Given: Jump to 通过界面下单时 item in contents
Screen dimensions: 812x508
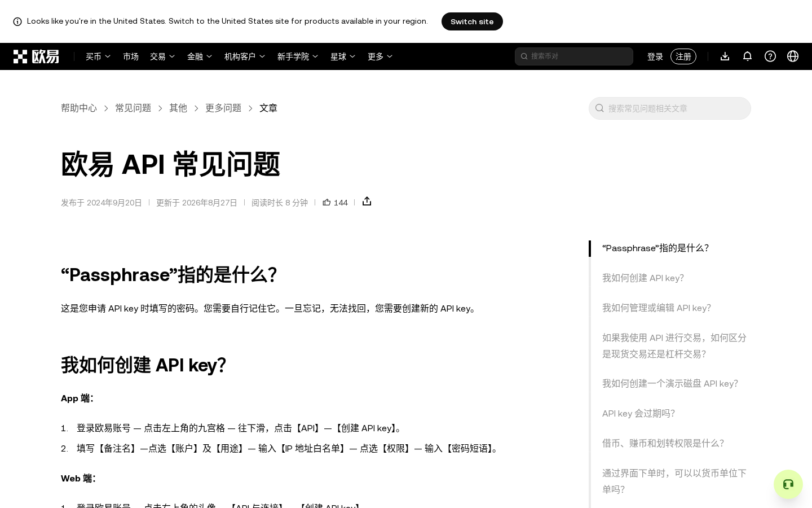Looking at the screenshot, I should tap(674, 481).
